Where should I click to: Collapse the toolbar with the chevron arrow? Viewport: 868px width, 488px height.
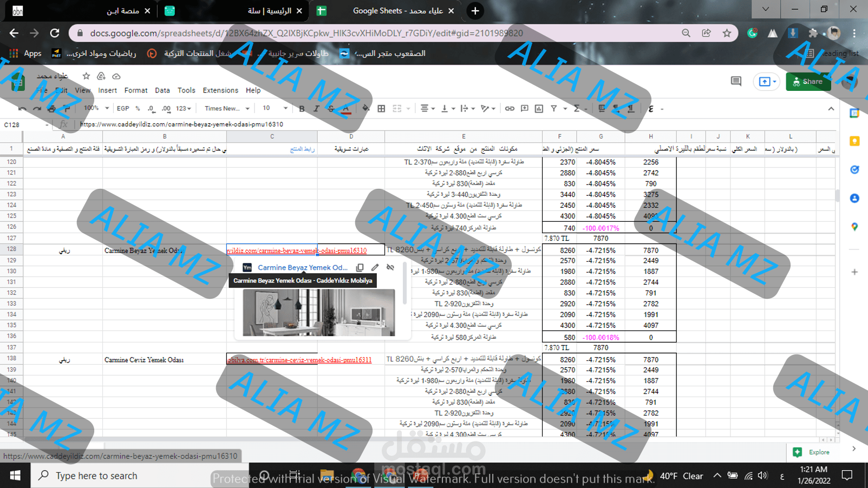click(x=831, y=109)
